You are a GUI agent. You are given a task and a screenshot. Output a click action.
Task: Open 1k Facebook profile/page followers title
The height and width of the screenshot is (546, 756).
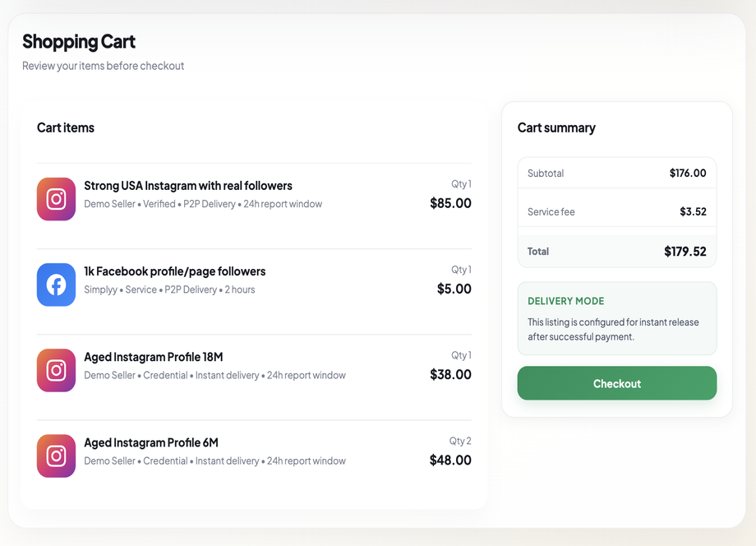click(x=174, y=271)
